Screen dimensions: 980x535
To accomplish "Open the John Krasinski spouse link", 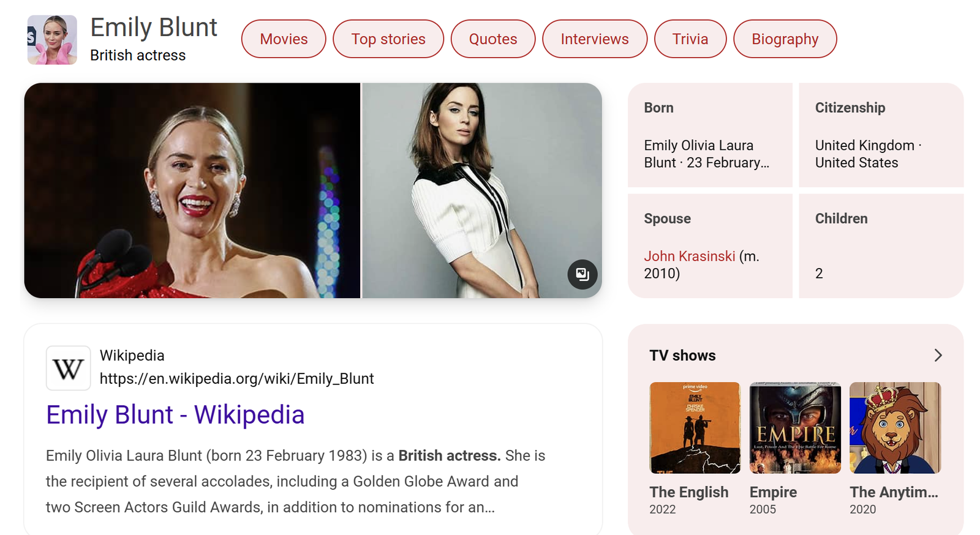I will click(689, 256).
